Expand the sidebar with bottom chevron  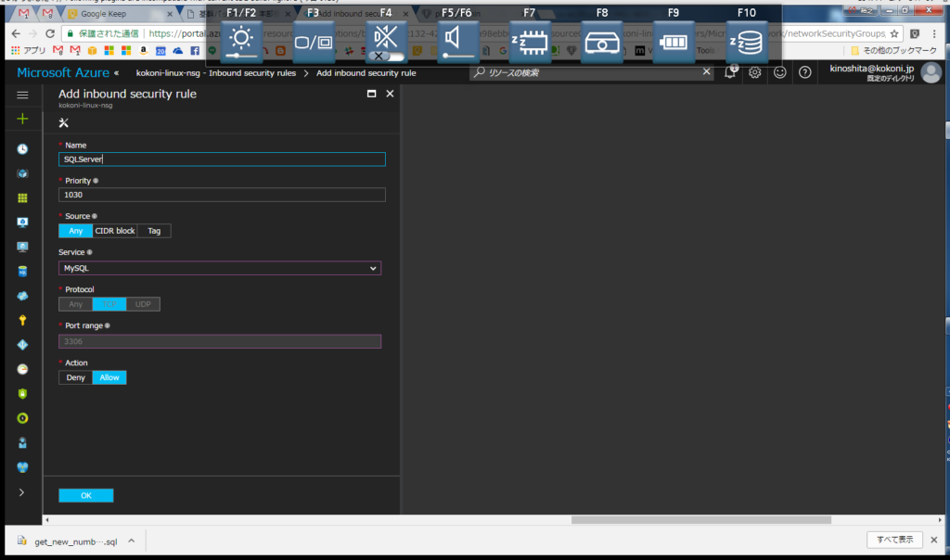[x=22, y=491]
